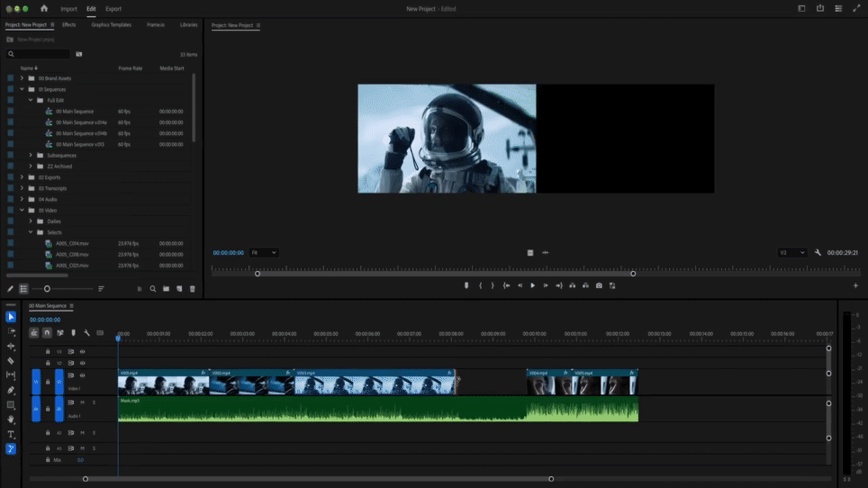This screenshot has width=868, height=488.
Task: Delete item using the trash icon in Project panel
Action: [192, 289]
